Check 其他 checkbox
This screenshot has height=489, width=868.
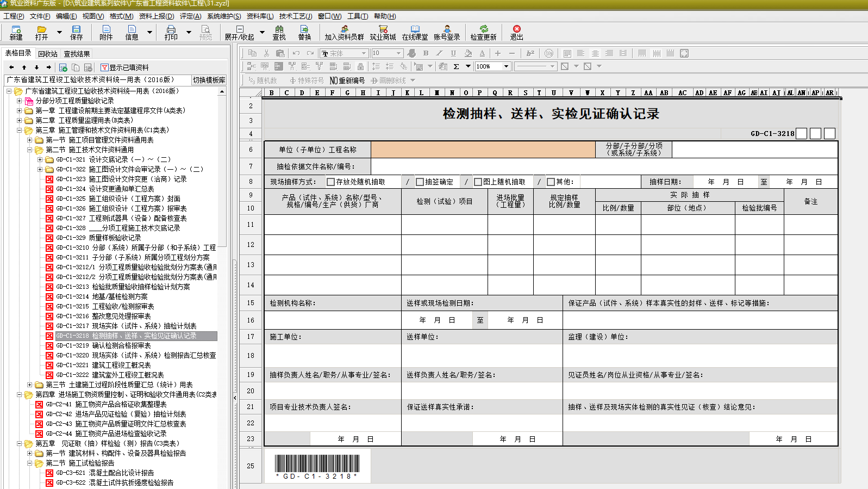[x=551, y=182]
